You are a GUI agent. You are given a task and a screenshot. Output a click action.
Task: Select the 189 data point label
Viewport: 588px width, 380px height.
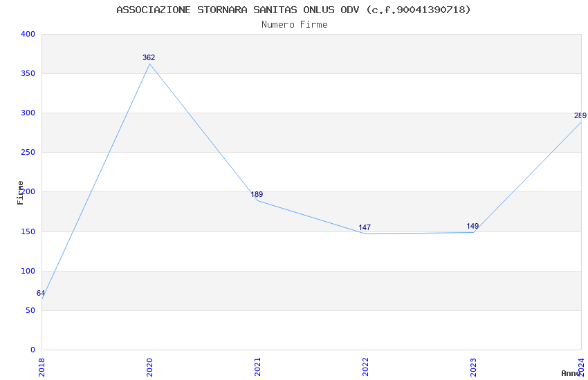coord(257,194)
